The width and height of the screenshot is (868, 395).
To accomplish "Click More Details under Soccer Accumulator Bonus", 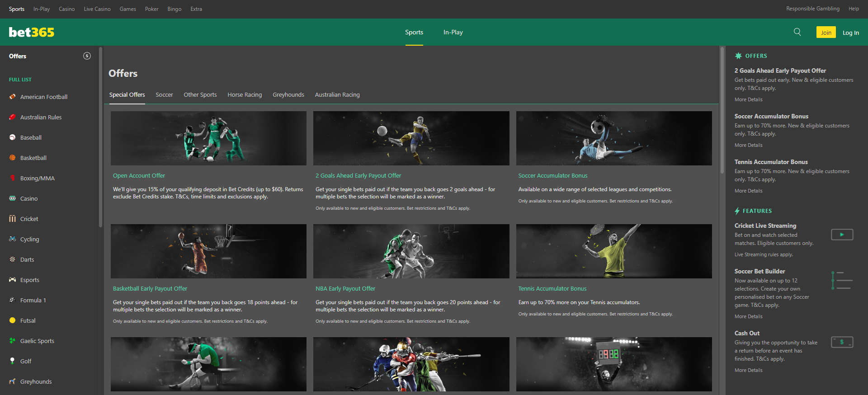I will [748, 145].
